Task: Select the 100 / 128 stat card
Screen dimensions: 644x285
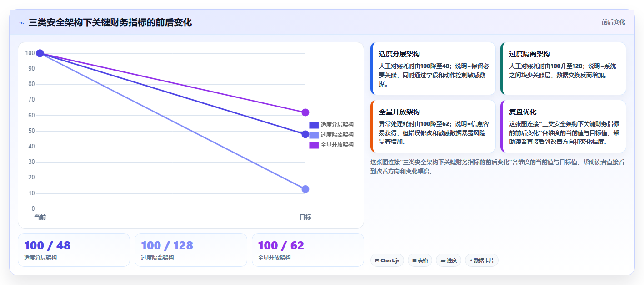Action: [191, 250]
